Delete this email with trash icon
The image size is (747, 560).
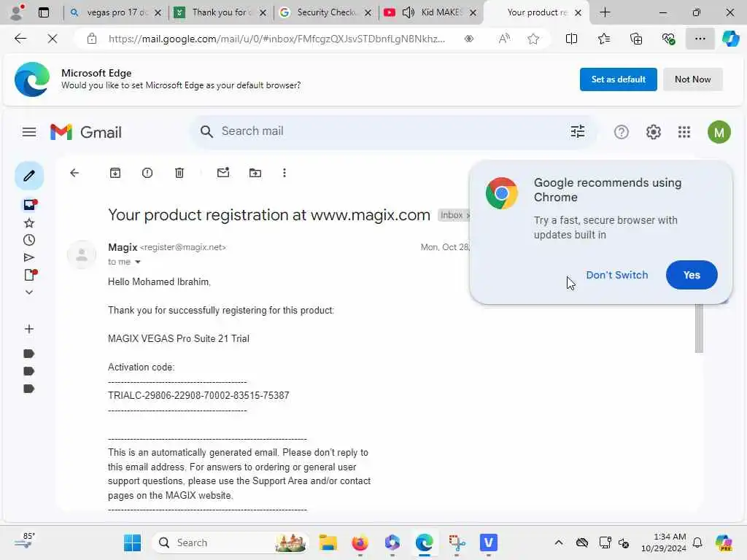(x=179, y=173)
